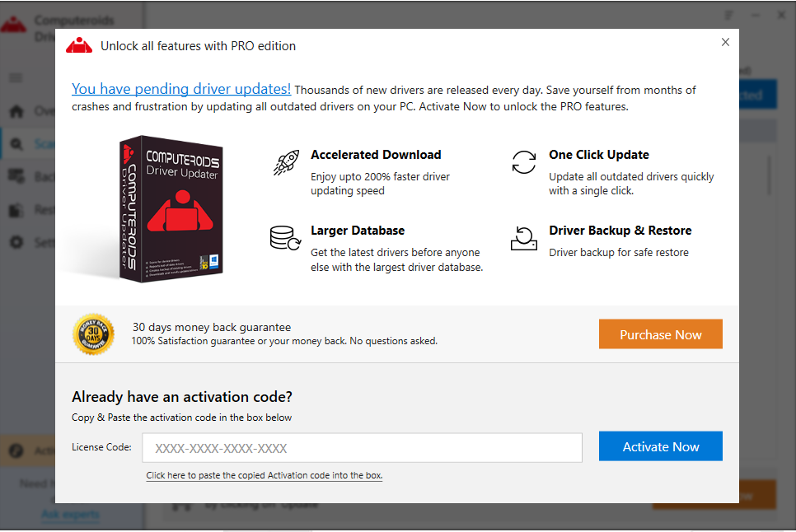This screenshot has height=532, width=796.
Task: Click the Backup icon in background sidebar
Action: coord(16,176)
